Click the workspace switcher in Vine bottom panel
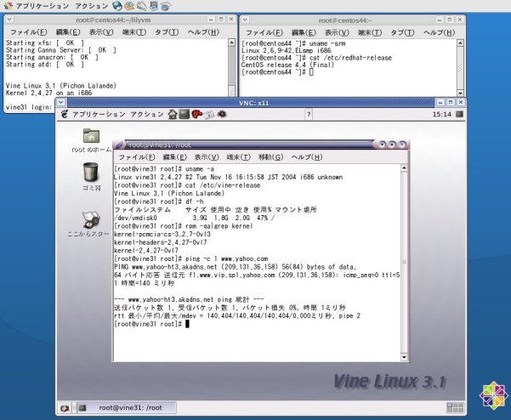The width and height of the screenshot is (511, 420). (x=455, y=407)
